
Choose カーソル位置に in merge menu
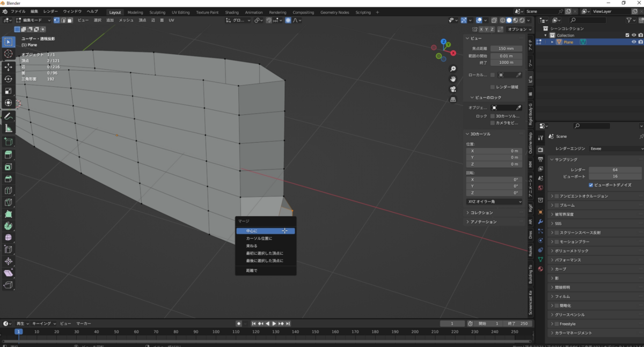click(x=266, y=239)
